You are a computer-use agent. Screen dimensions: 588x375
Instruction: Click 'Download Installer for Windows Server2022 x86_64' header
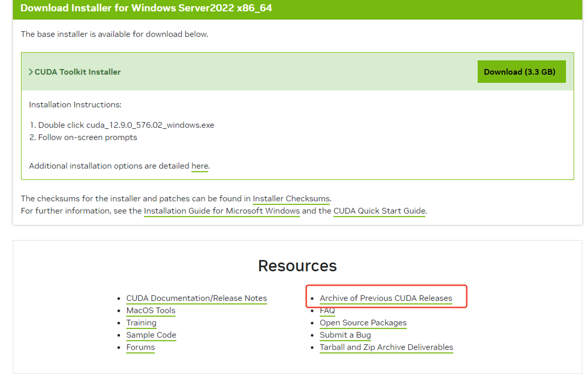(146, 8)
